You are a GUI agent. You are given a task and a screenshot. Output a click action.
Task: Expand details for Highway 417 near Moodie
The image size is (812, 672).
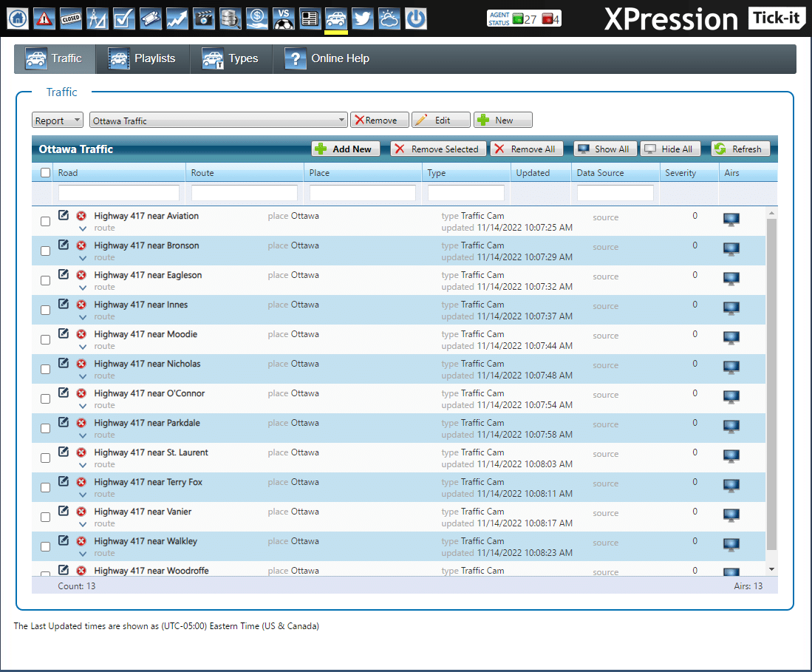pyautogui.click(x=83, y=347)
